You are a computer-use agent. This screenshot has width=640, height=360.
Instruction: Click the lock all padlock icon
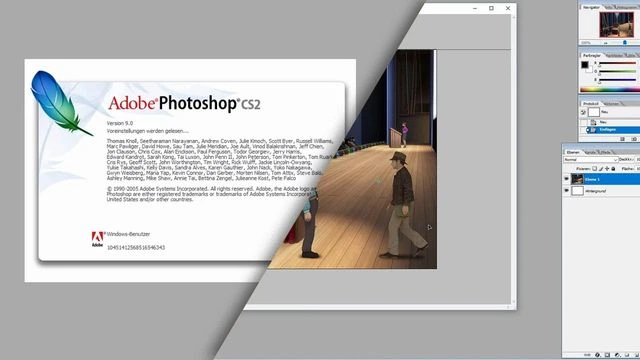[x=613, y=169]
